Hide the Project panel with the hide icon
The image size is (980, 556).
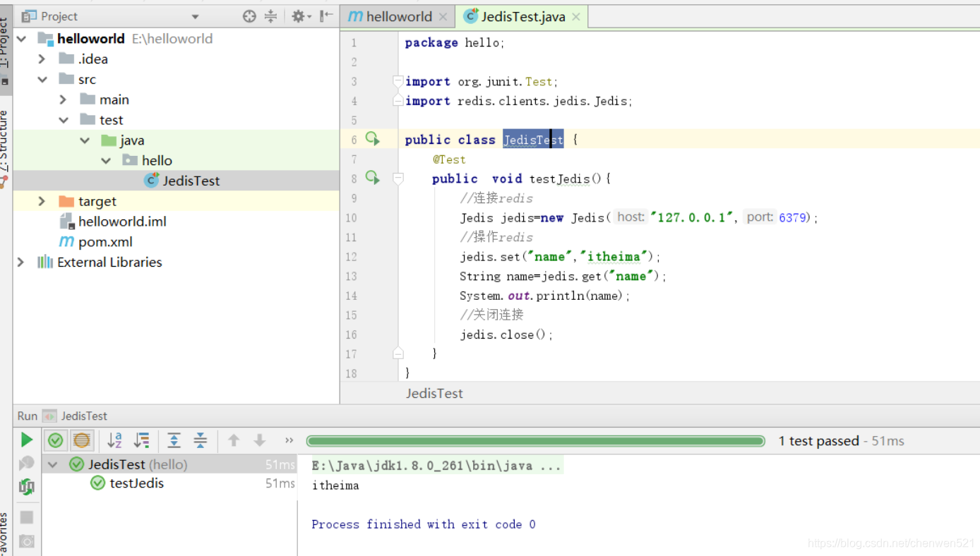(326, 16)
